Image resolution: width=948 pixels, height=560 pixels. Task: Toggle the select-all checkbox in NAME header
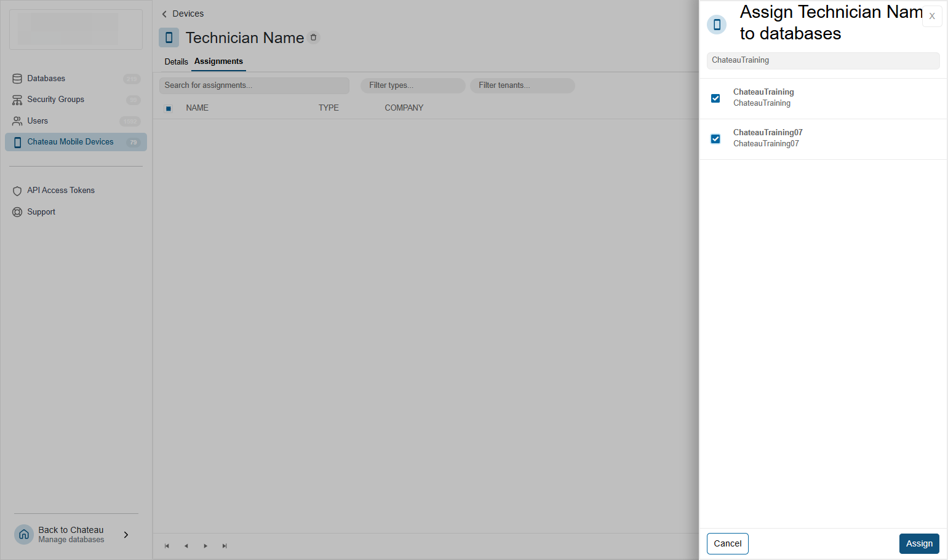click(x=169, y=108)
